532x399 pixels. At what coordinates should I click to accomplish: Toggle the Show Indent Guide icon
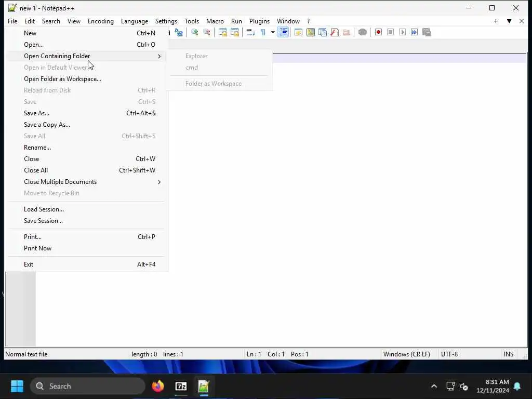coord(283,32)
